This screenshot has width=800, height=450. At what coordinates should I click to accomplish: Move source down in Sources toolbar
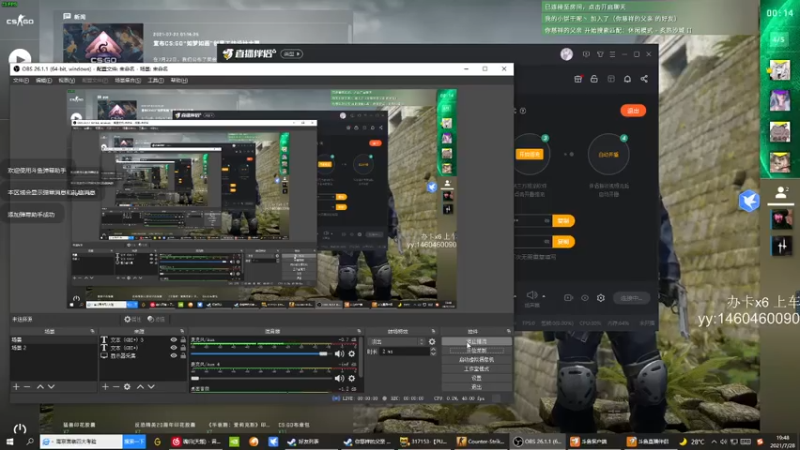tap(151, 387)
